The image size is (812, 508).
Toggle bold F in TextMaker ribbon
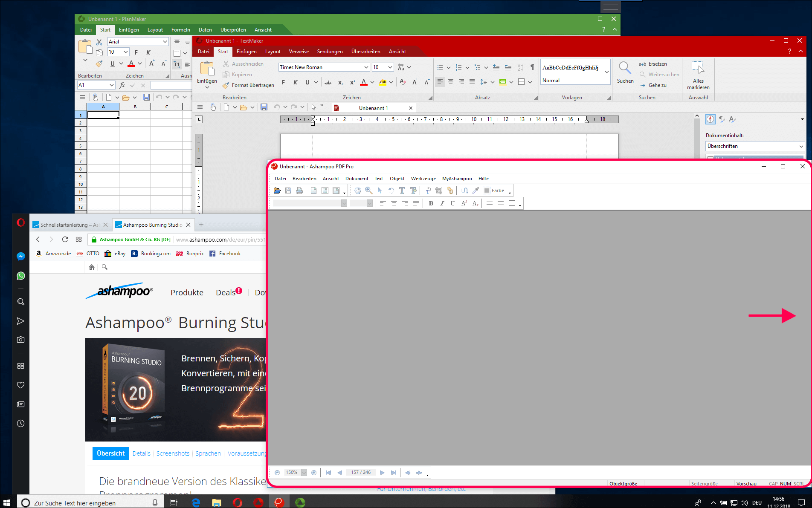click(284, 82)
